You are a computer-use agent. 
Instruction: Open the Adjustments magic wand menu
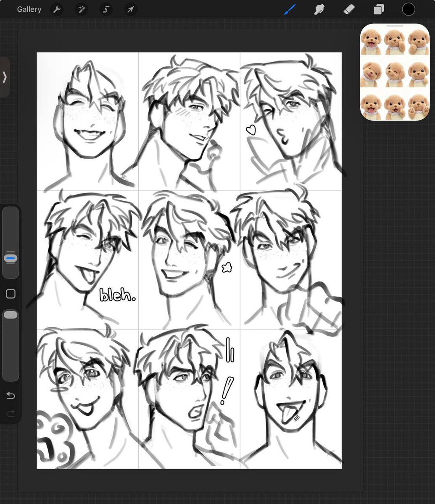pyautogui.click(x=81, y=9)
